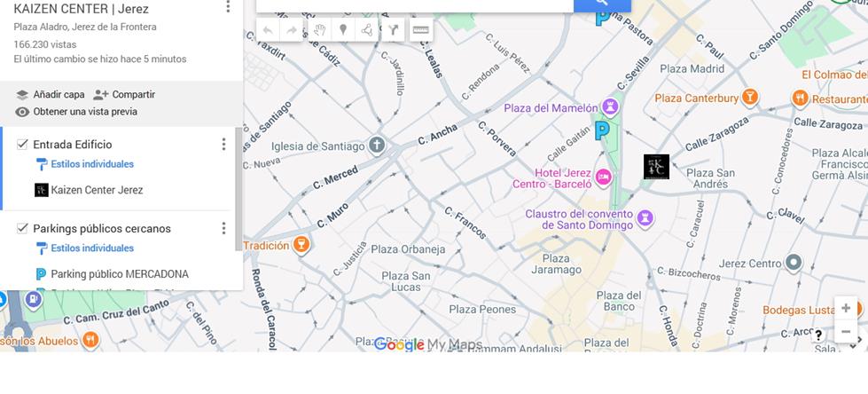Click the Plaza San Andrés label

[711, 178]
